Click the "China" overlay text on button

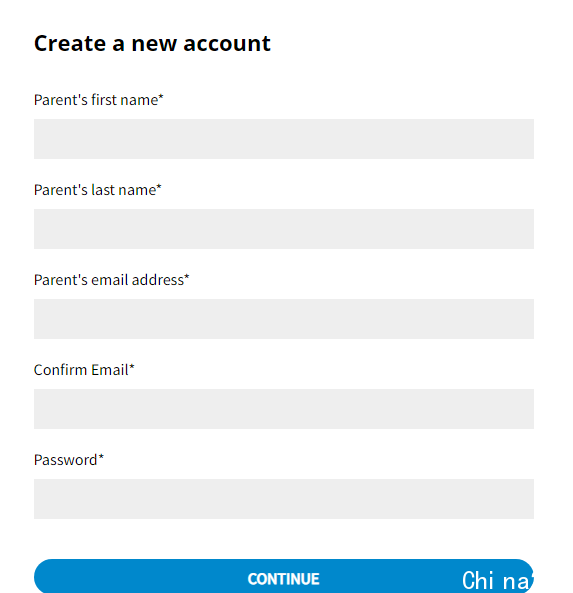[497, 581]
